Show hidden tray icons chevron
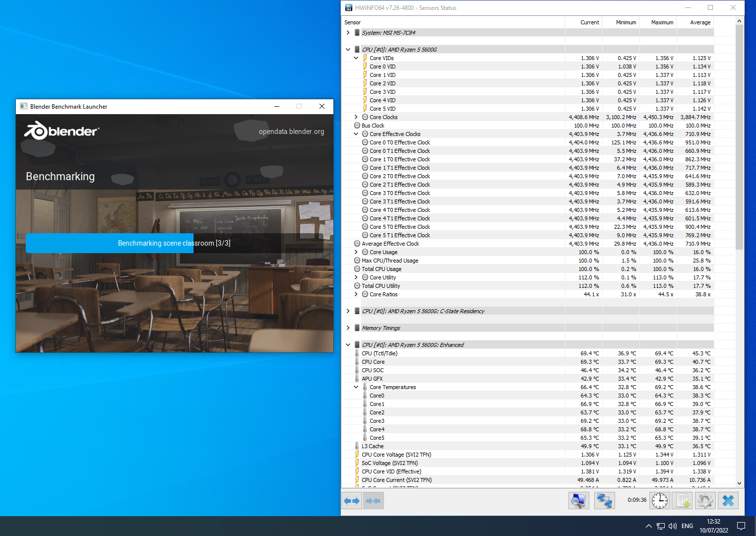Viewport: 756px width, 536px height. (648, 526)
